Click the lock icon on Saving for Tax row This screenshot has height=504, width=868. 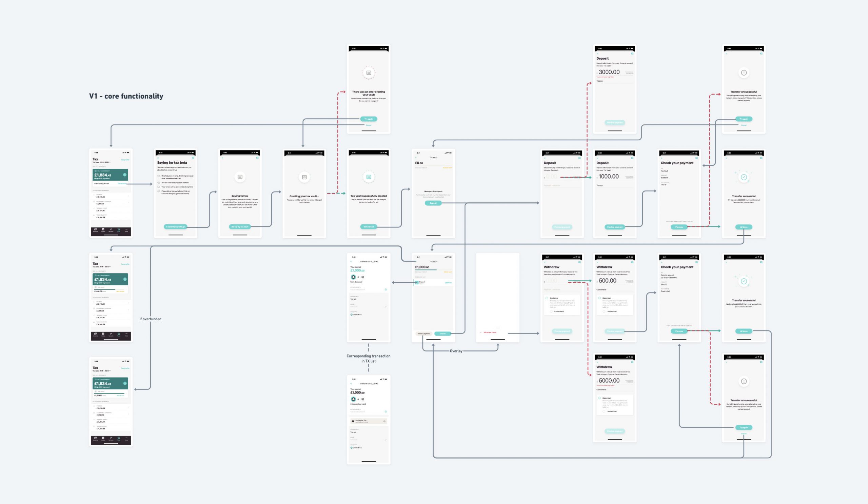384,421
